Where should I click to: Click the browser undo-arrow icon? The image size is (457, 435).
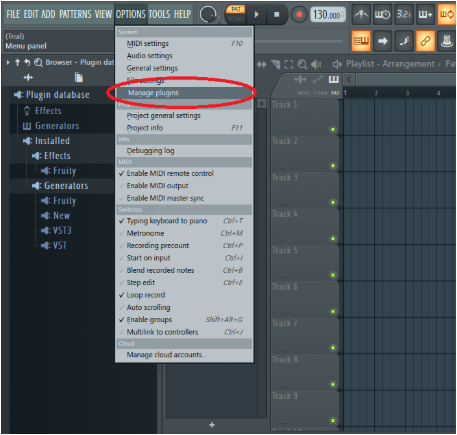point(27,62)
